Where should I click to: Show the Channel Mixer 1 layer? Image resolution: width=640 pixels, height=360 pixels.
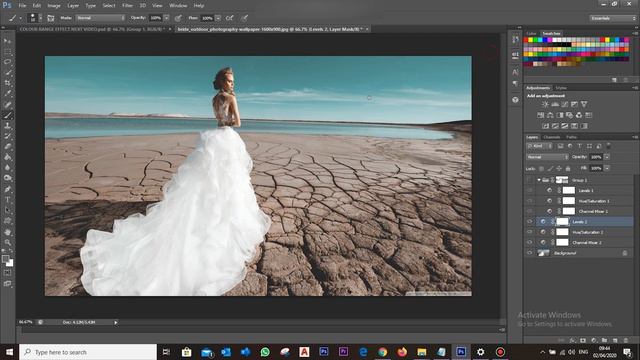tap(529, 211)
